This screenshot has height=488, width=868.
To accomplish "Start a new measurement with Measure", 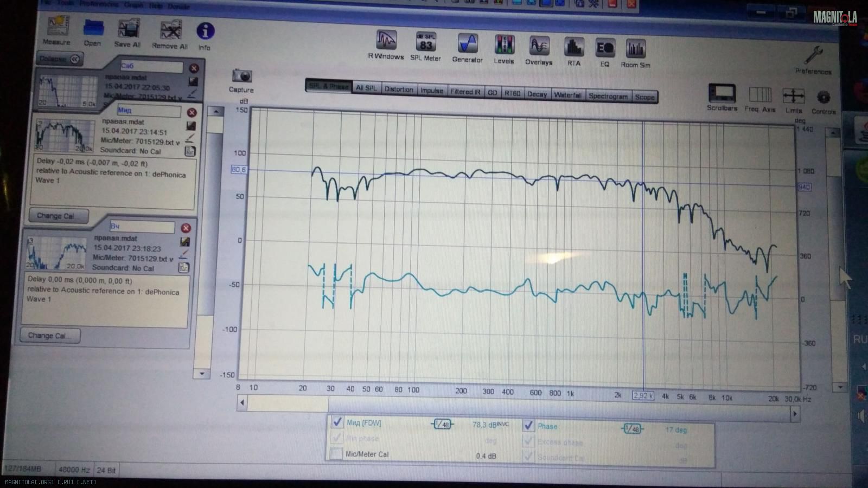I will [57, 30].
